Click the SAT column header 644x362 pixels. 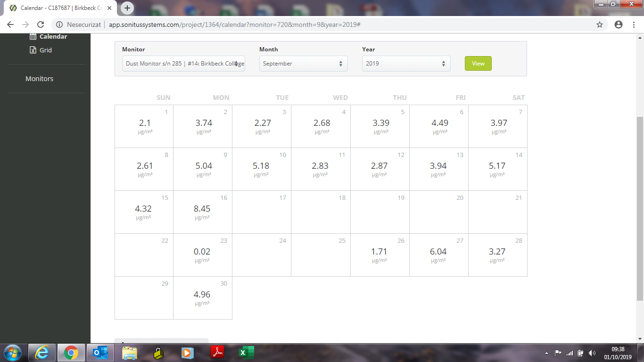point(519,98)
